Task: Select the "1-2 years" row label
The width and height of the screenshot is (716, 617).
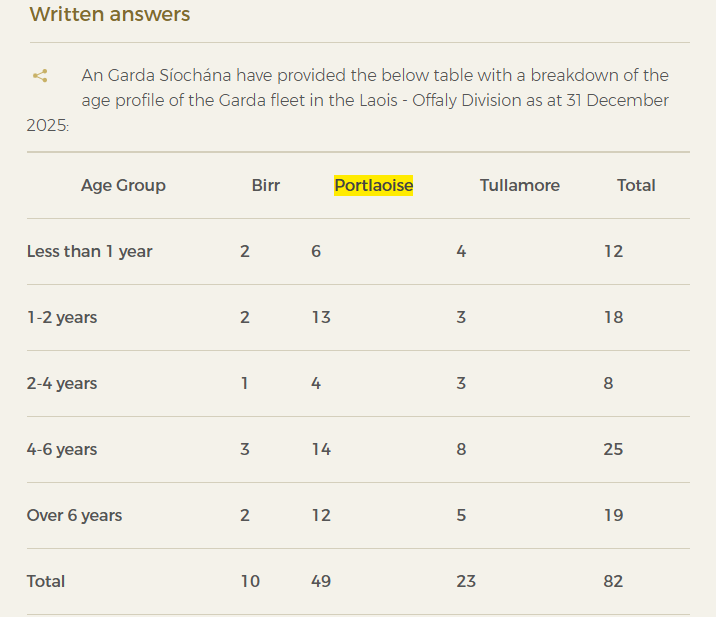Action: point(62,317)
